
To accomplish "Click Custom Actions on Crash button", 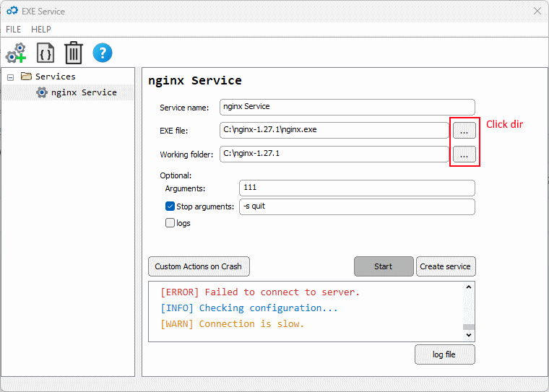I will click(x=199, y=266).
